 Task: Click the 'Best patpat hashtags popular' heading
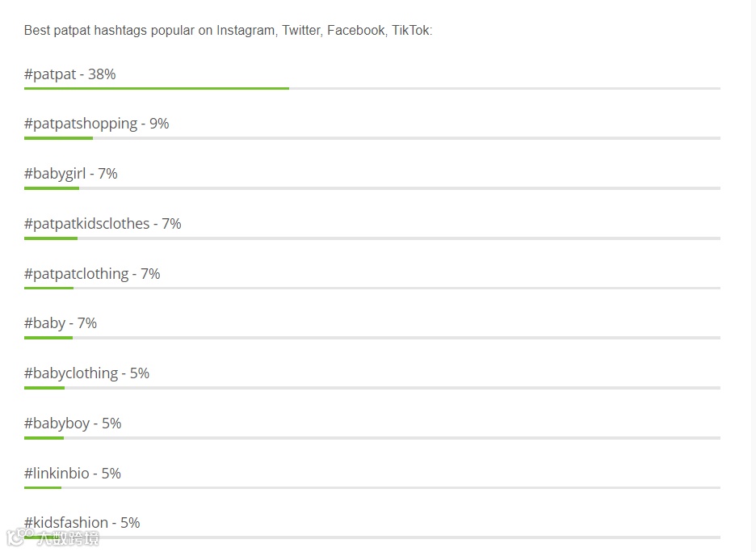[228, 31]
